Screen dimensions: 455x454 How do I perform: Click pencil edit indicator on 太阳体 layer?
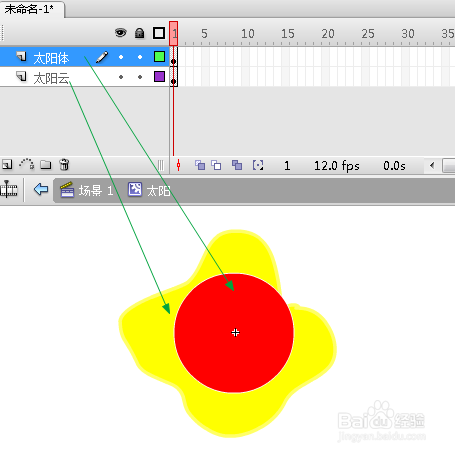click(102, 57)
